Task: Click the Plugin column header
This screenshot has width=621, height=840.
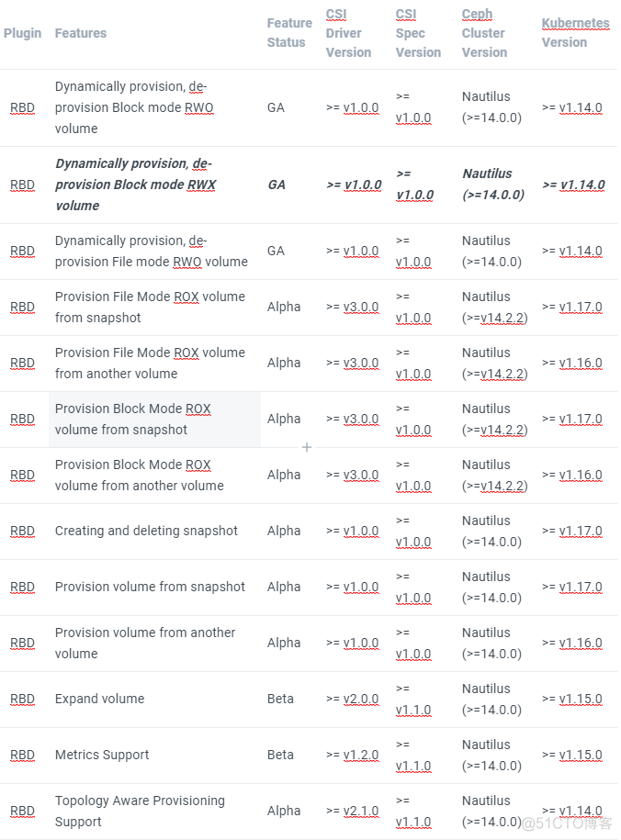Action: click(22, 33)
